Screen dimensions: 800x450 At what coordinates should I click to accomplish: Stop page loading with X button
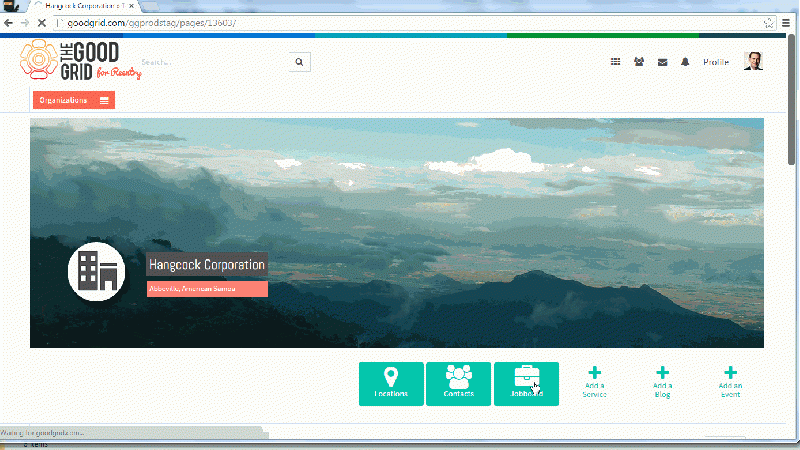(42, 23)
